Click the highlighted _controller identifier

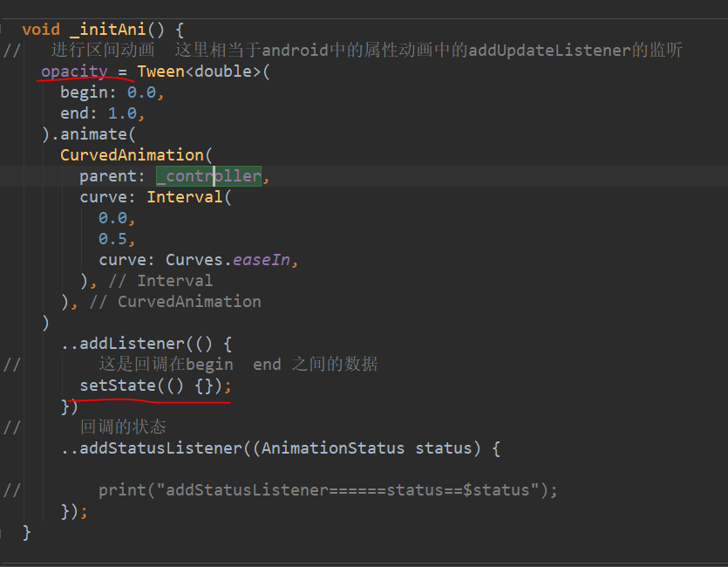point(208,175)
